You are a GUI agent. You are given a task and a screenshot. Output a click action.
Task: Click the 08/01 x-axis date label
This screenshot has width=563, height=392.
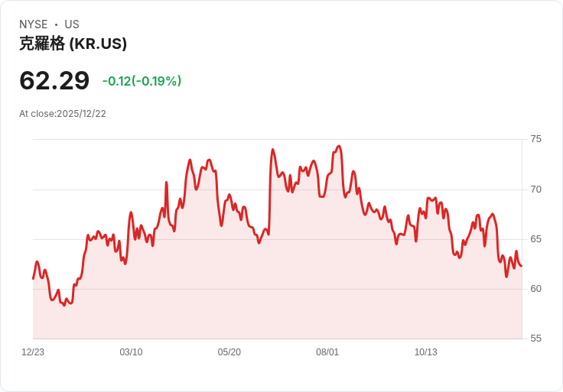pyautogui.click(x=327, y=352)
